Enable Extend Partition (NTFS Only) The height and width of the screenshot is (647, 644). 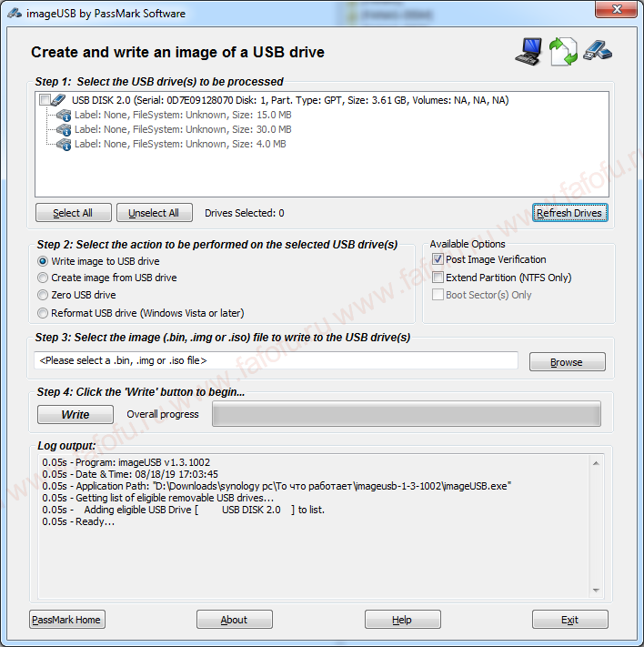438,278
